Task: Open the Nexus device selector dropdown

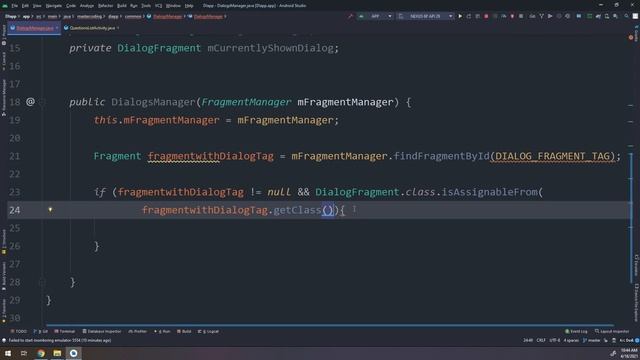Action: click(425, 16)
